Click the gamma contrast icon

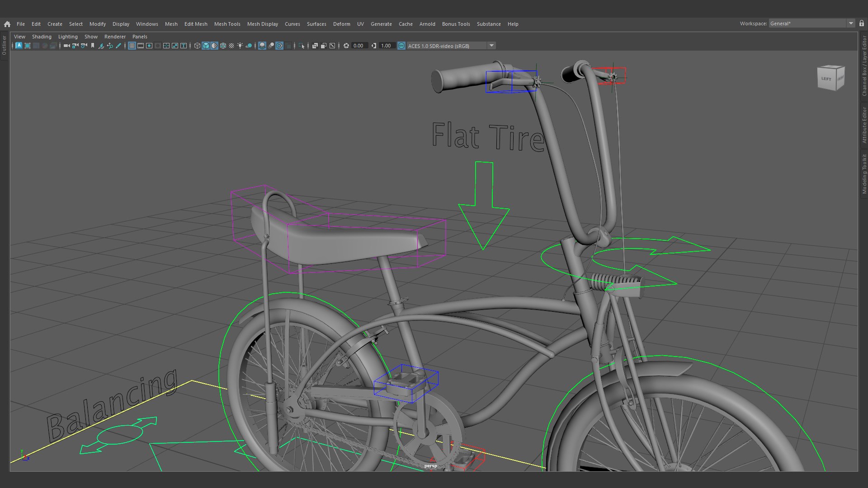click(x=374, y=46)
